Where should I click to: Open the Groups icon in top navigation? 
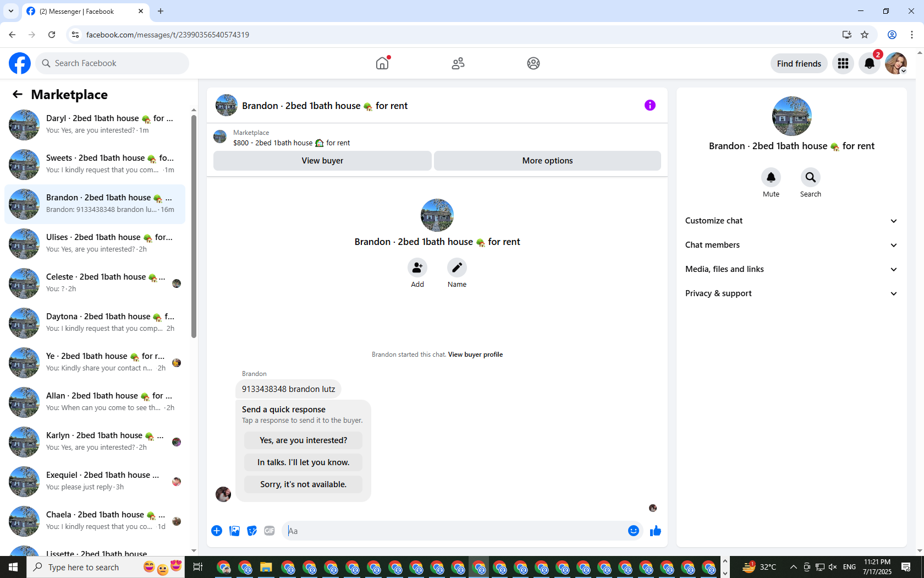point(533,63)
